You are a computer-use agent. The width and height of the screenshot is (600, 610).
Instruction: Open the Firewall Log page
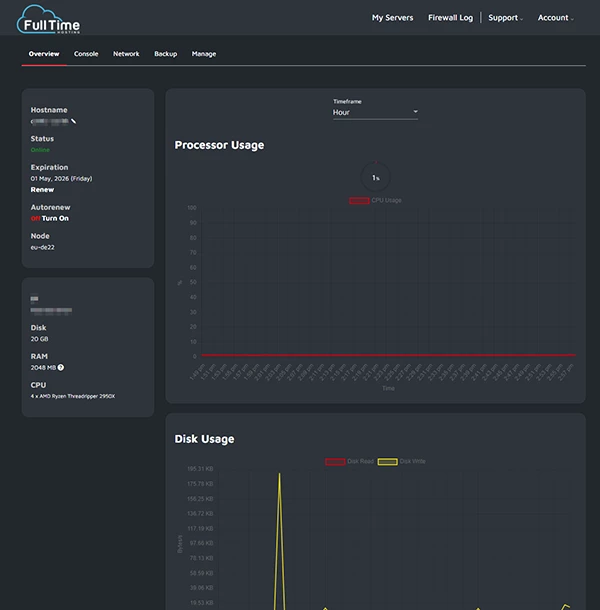450,18
